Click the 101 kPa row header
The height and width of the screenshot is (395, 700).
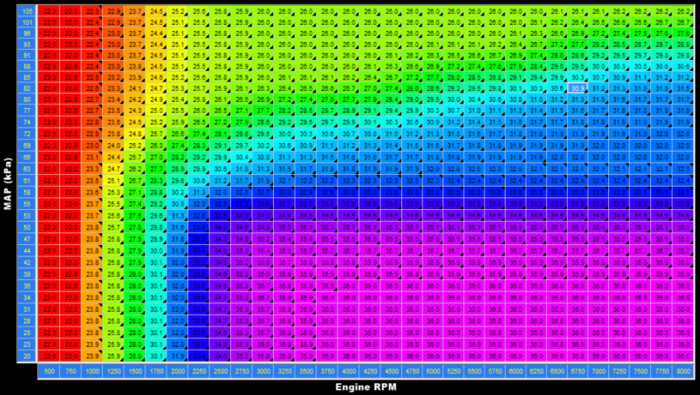tap(28, 22)
